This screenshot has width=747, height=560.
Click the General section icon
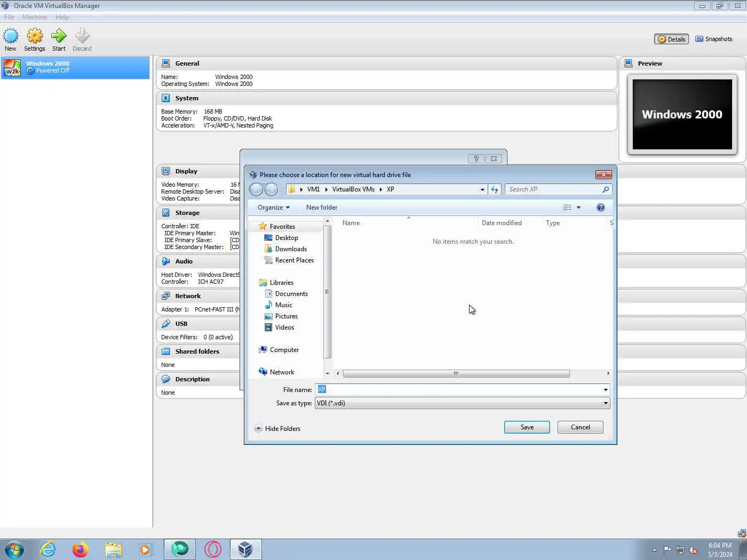pos(166,63)
